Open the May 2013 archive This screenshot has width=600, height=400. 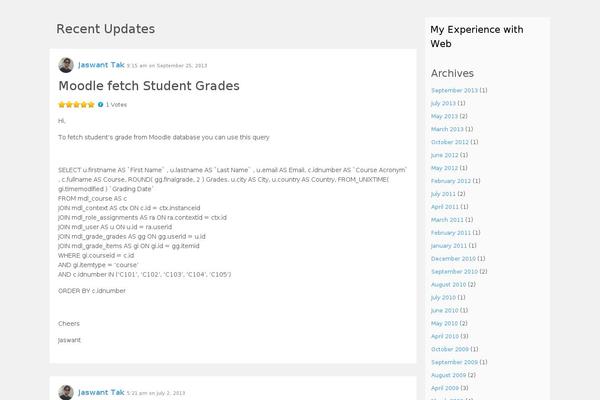(x=444, y=116)
